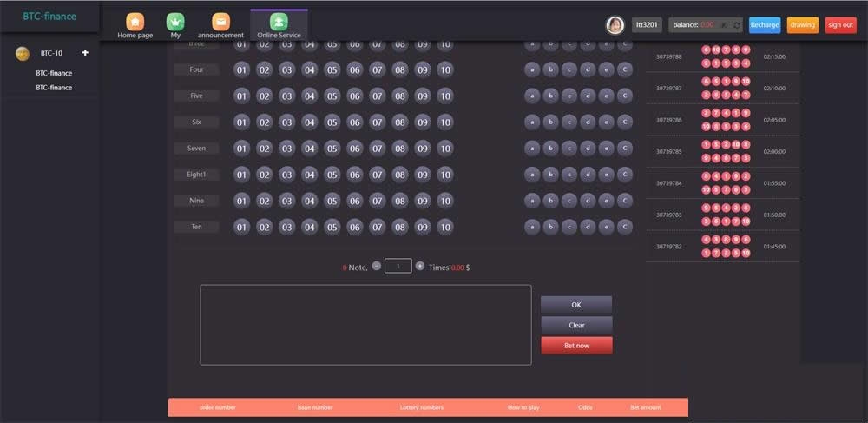
Task: Refresh the balance with the reload icon
Action: pos(736,25)
